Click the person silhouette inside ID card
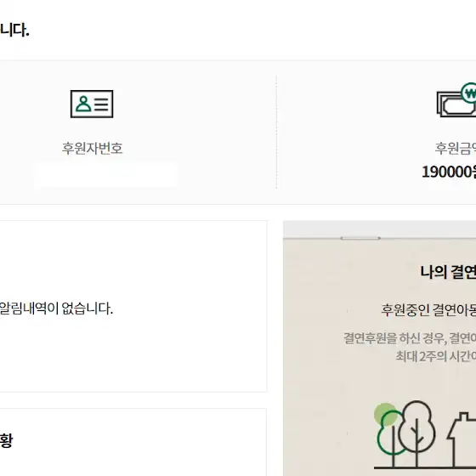This screenshot has width=476, height=476. 83,104
